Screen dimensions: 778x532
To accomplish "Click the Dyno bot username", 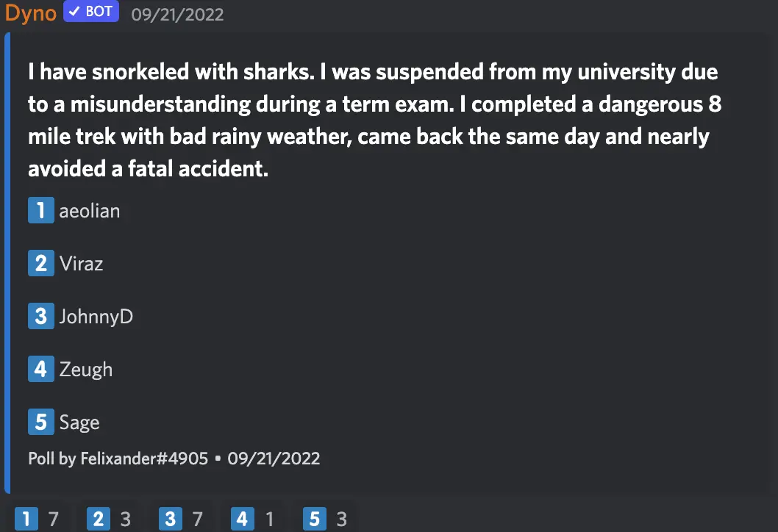I will (31, 12).
